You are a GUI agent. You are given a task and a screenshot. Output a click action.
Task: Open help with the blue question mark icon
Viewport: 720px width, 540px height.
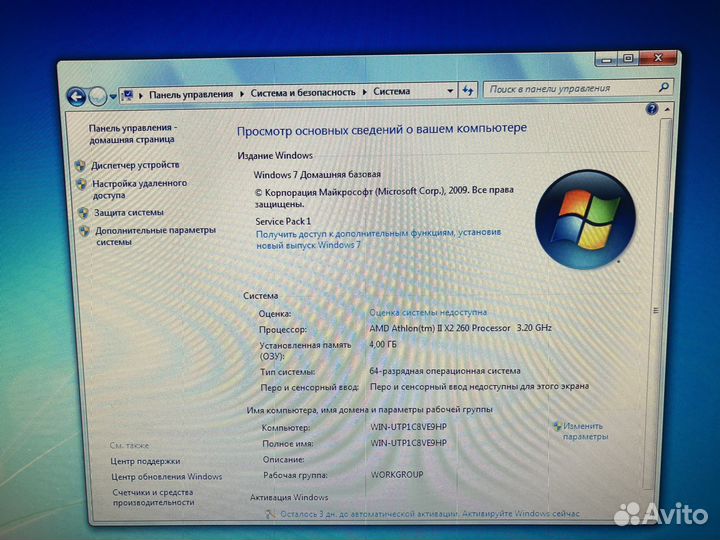(x=652, y=109)
